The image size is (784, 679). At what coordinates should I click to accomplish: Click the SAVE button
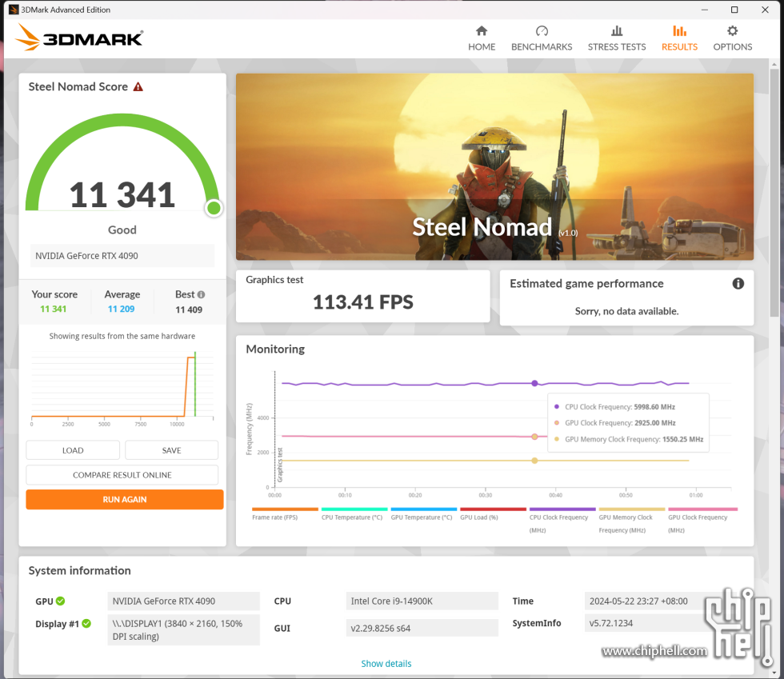pos(171,450)
